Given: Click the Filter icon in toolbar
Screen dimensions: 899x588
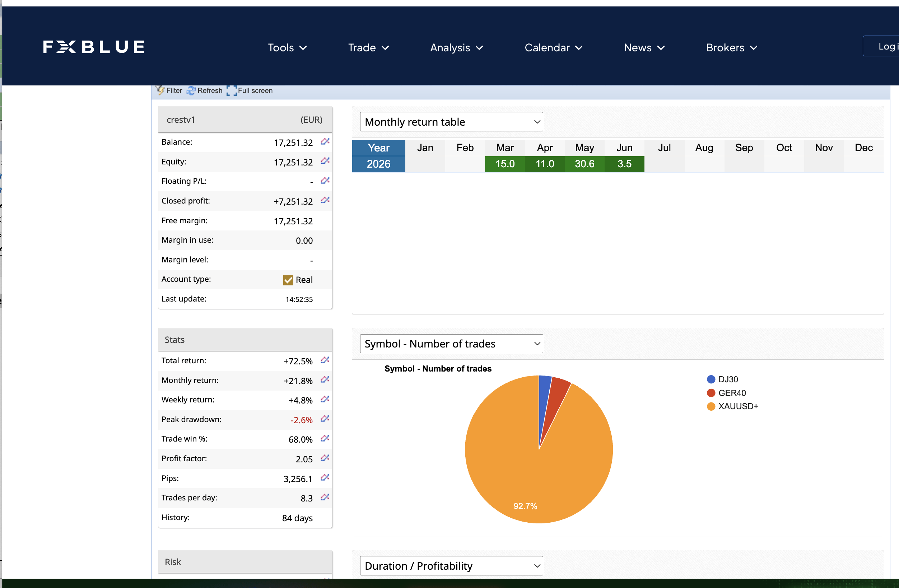Looking at the screenshot, I should point(160,90).
